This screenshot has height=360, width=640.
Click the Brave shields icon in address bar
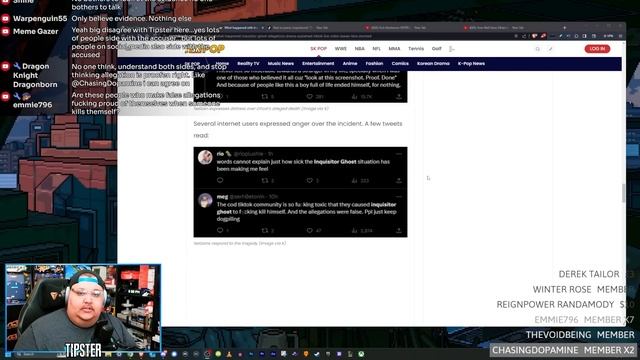pos(534,36)
